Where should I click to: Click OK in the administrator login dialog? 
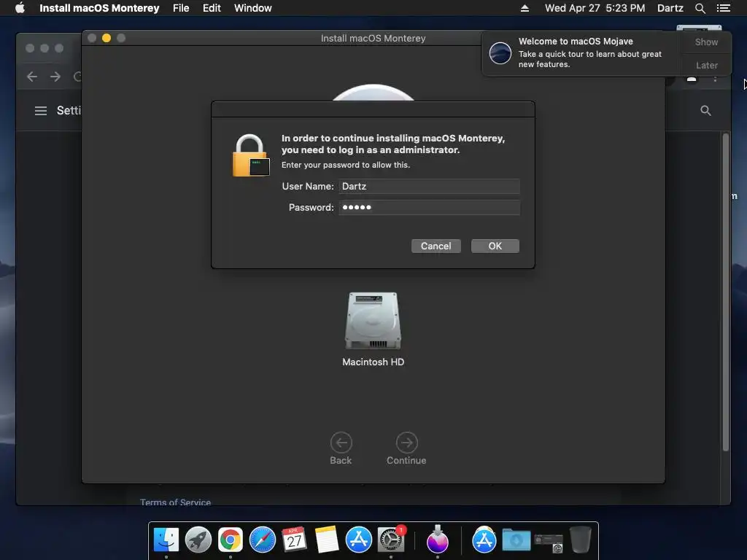coord(495,246)
